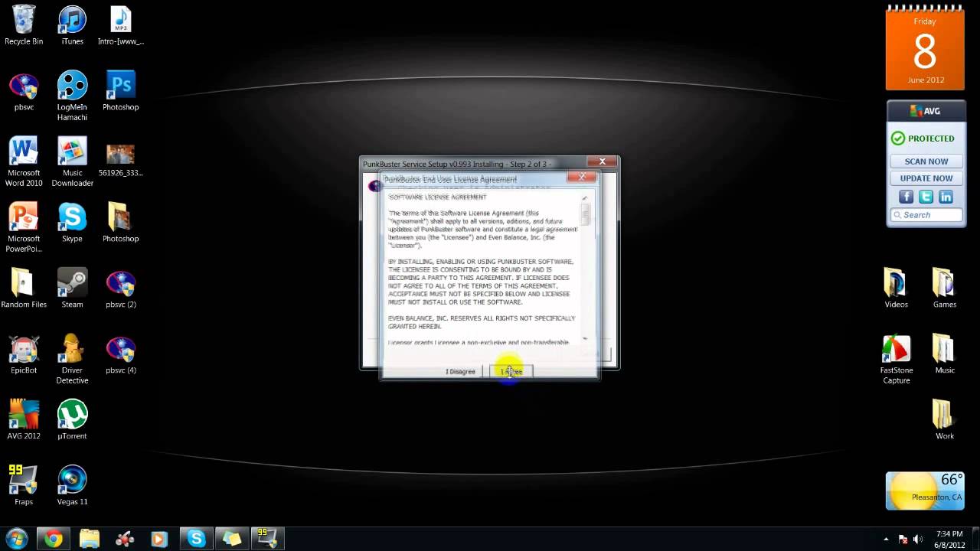The image size is (980, 551).
Task: Open the Recycle Bin desktop icon
Action: pos(24,25)
